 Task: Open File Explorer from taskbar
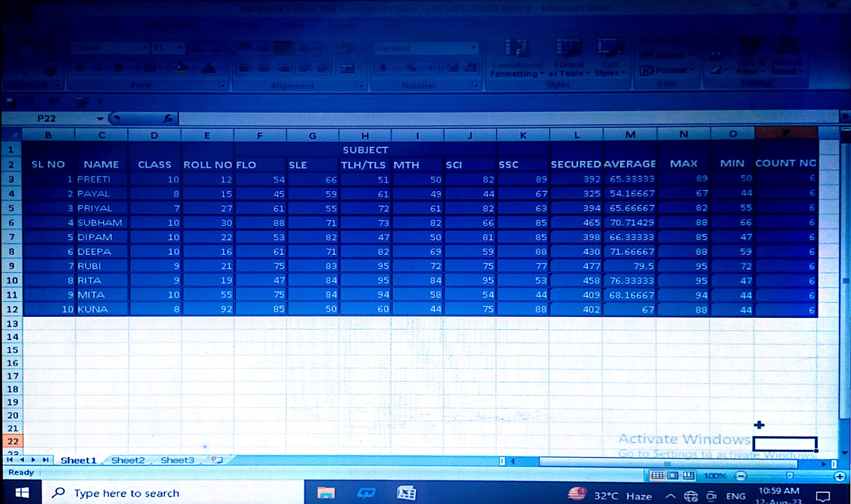click(326, 493)
